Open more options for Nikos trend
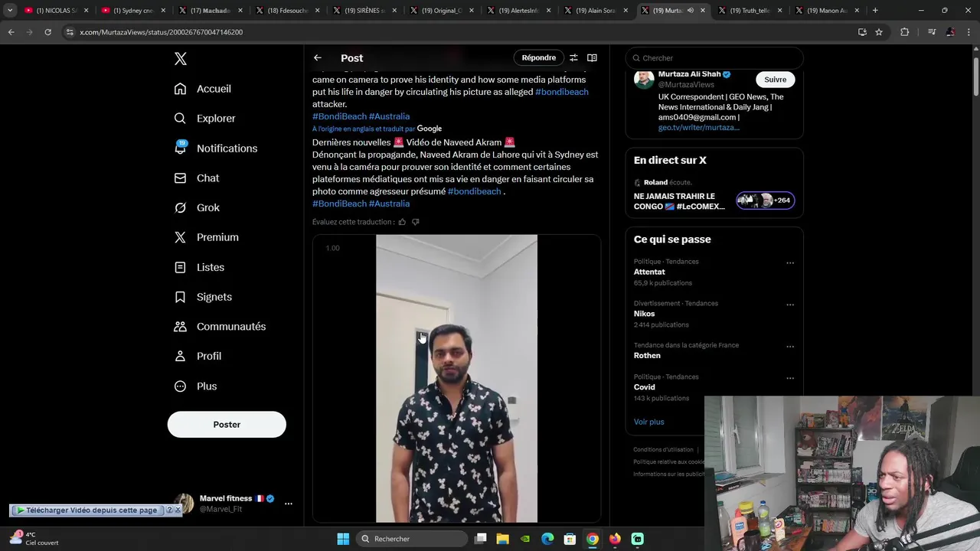This screenshot has width=980, height=551. tap(790, 305)
